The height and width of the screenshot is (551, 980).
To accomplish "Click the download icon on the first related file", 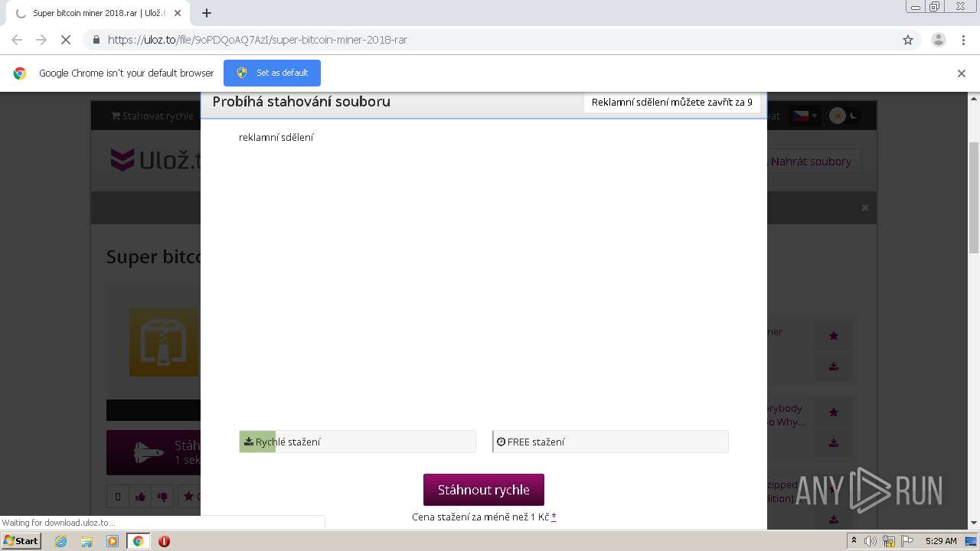I will [834, 367].
